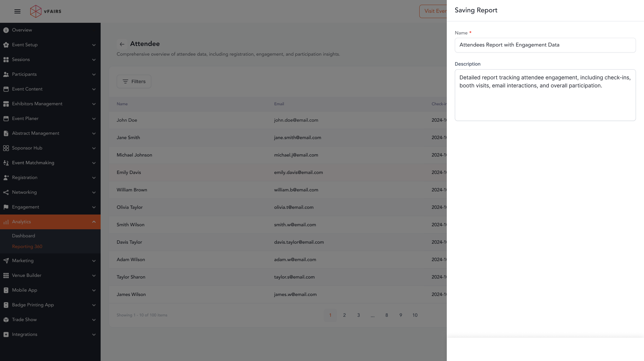Click the Overview info icon
Viewport: 644px width, 361px height.
[x=6, y=30]
